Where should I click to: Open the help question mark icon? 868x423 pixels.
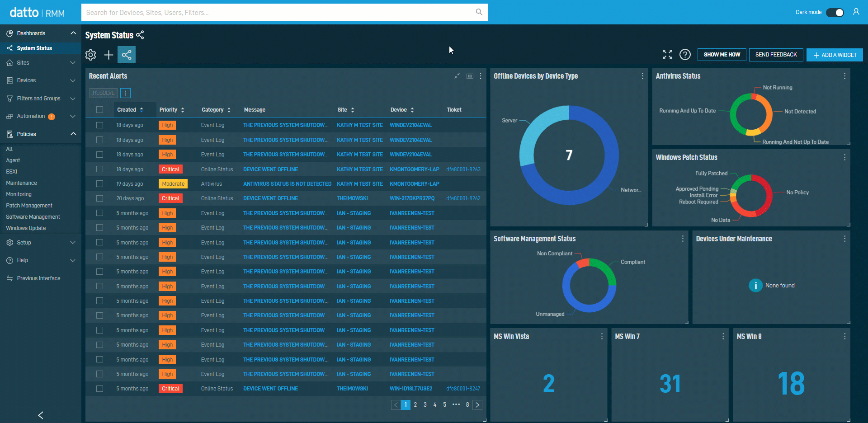coord(685,55)
